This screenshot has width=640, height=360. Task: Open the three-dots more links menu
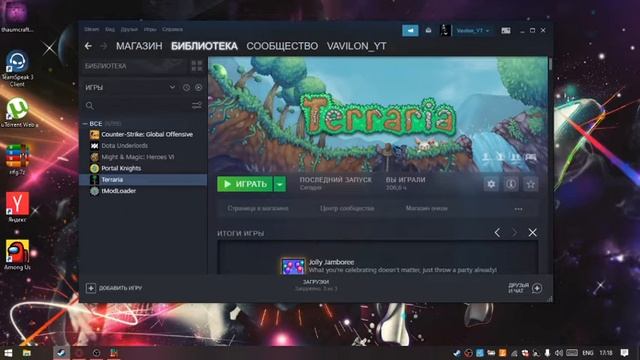(x=518, y=209)
